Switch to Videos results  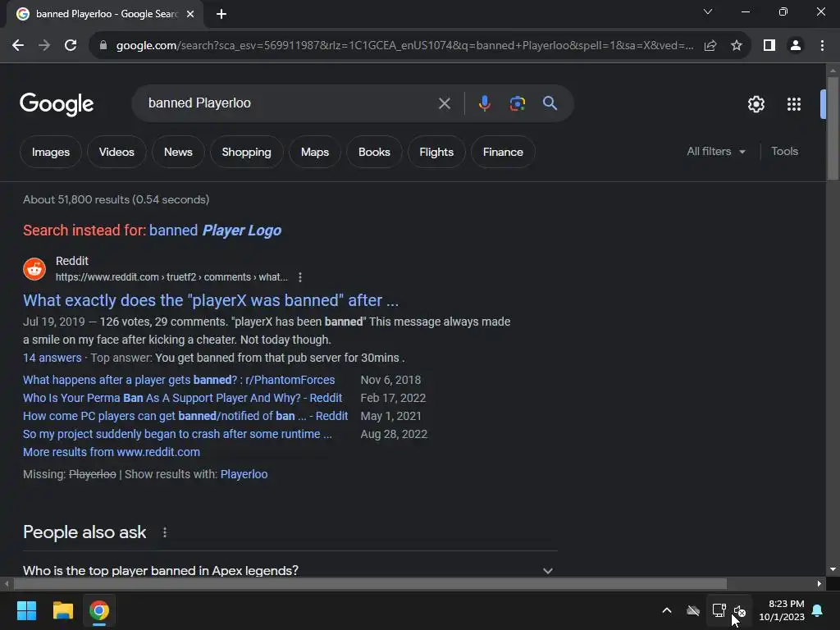[116, 152]
